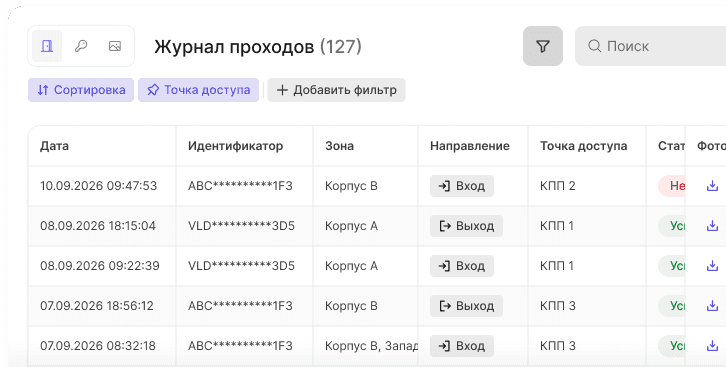Viewport: 726px width, 367px height.
Task: Click the Выход badge in 08.09.2026 18:15:04 row
Action: point(466,226)
